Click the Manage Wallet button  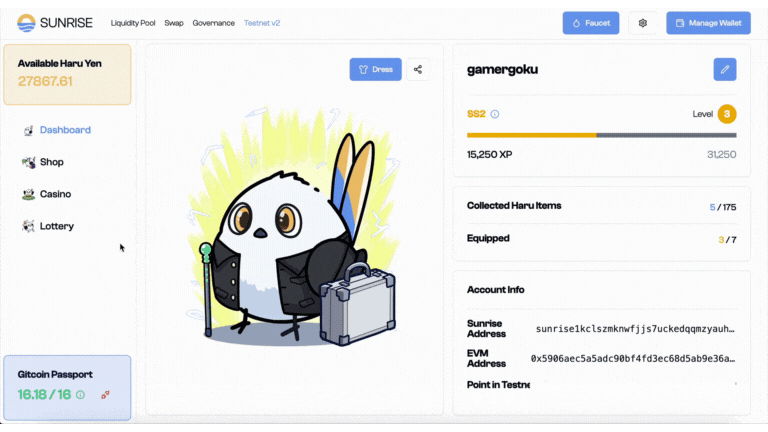708,23
